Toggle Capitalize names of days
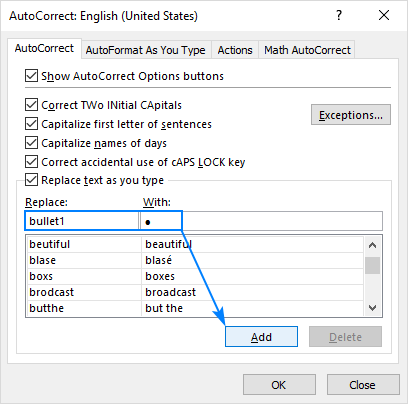The height and width of the screenshot is (404, 408). [31, 143]
